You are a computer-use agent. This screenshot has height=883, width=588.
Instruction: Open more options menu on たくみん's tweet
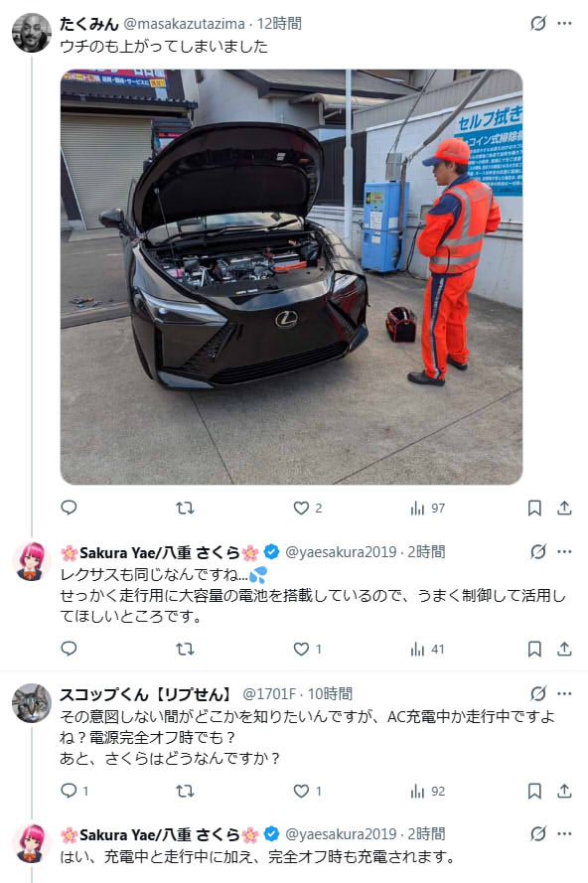564,23
